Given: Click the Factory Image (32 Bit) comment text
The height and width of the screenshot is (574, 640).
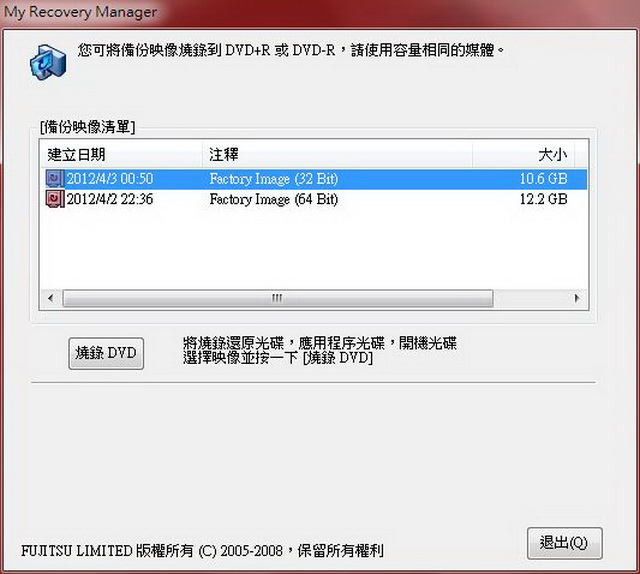Looking at the screenshot, I should [x=273, y=179].
